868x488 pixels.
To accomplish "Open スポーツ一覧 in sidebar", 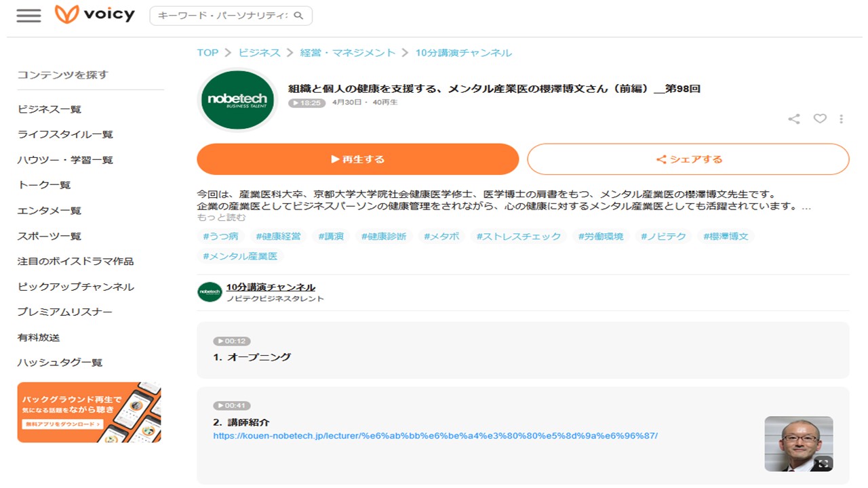I will [x=50, y=236].
